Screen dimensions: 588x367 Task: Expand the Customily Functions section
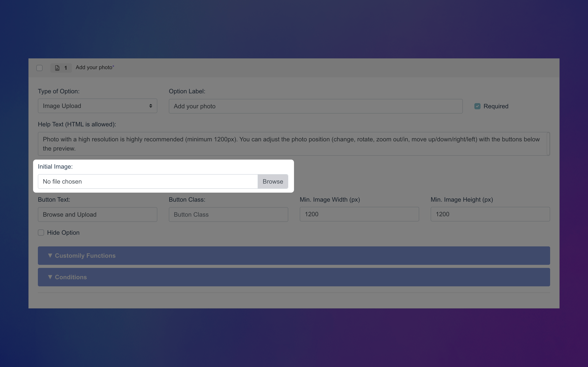[293, 256]
